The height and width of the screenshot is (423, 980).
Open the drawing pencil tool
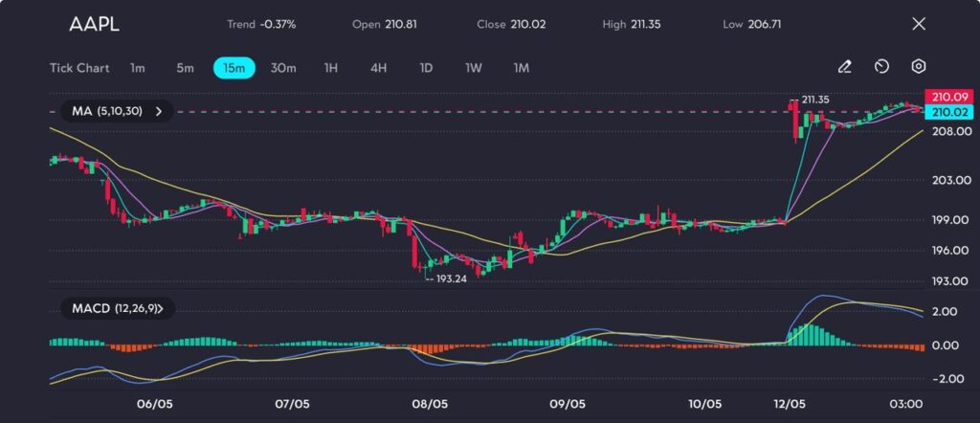point(844,67)
